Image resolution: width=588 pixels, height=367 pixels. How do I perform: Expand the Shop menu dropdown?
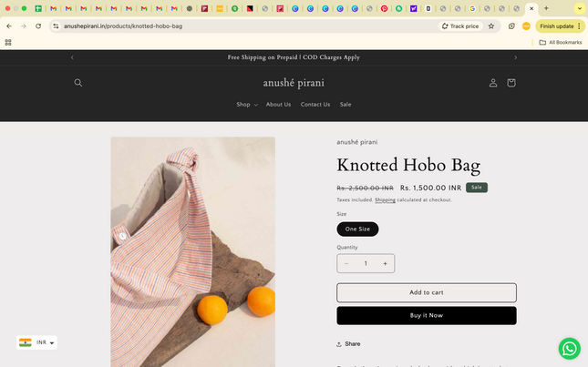pyautogui.click(x=246, y=105)
